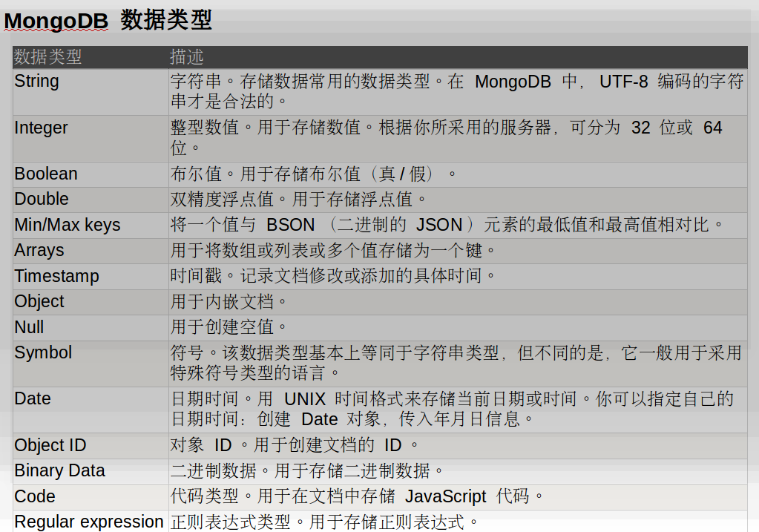Click the description '用于创建空值。'

pos(458,328)
